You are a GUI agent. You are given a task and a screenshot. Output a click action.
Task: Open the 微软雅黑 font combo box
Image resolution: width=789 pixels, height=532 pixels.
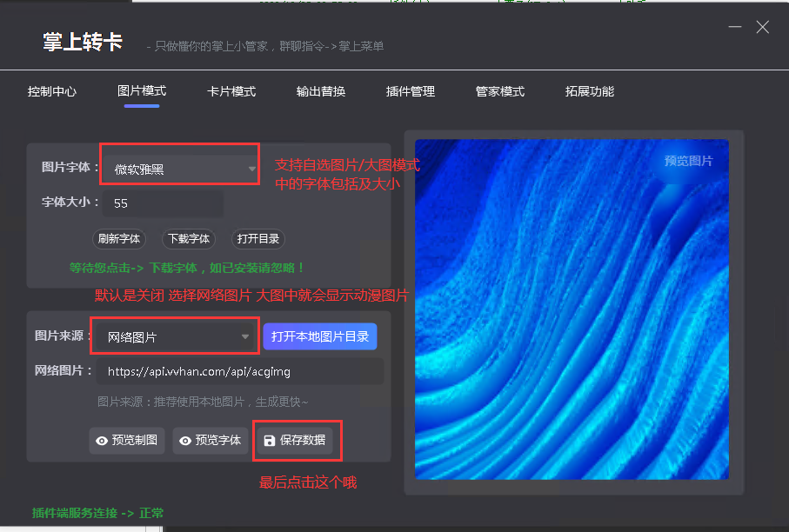point(178,169)
